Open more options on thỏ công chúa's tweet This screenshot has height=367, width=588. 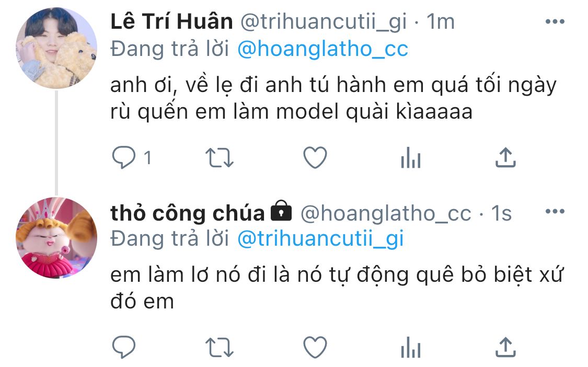point(555,211)
